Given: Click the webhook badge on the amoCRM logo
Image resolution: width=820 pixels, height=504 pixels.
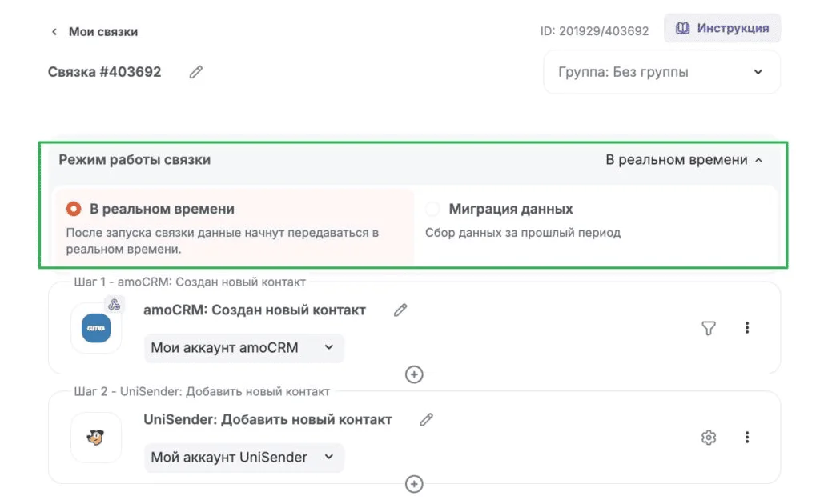Looking at the screenshot, I should point(115,304).
